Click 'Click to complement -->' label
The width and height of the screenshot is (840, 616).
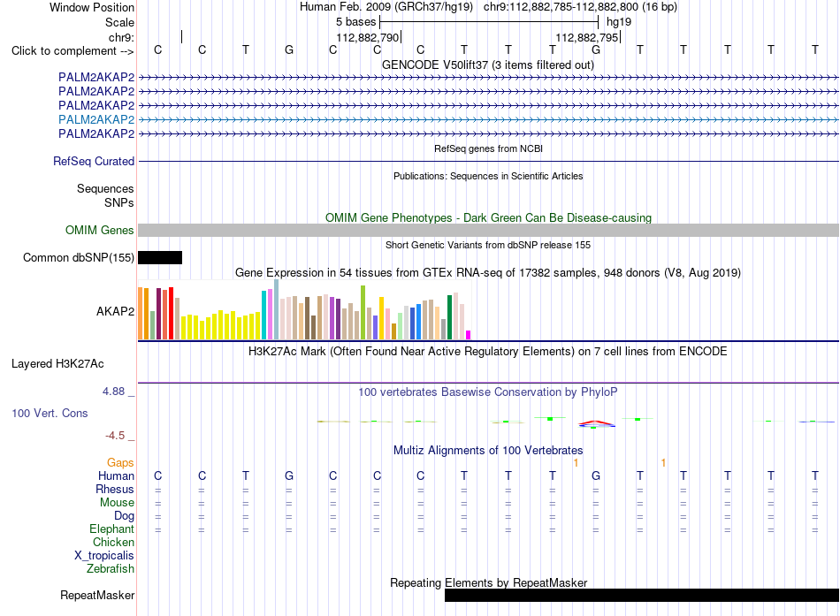click(x=73, y=51)
